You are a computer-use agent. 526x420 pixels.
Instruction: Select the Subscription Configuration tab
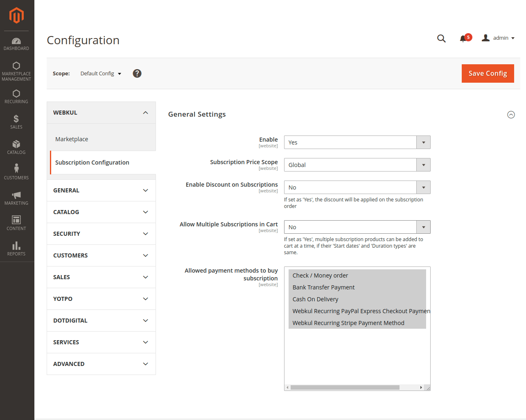[x=103, y=163]
